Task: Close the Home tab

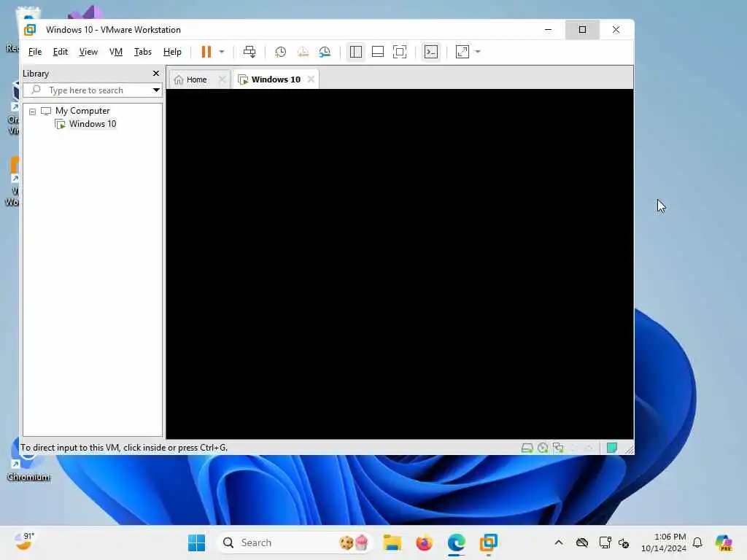Action: point(222,79)
